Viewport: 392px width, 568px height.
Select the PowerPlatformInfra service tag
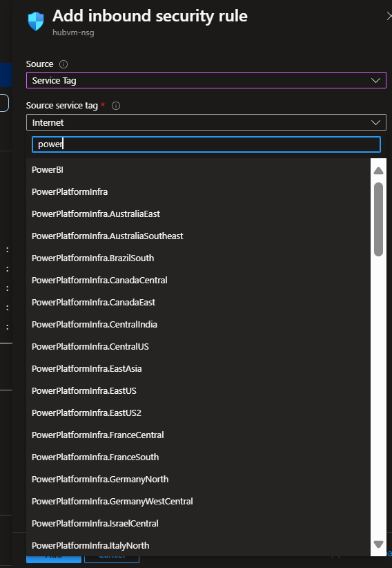click(x=198, y=191)
